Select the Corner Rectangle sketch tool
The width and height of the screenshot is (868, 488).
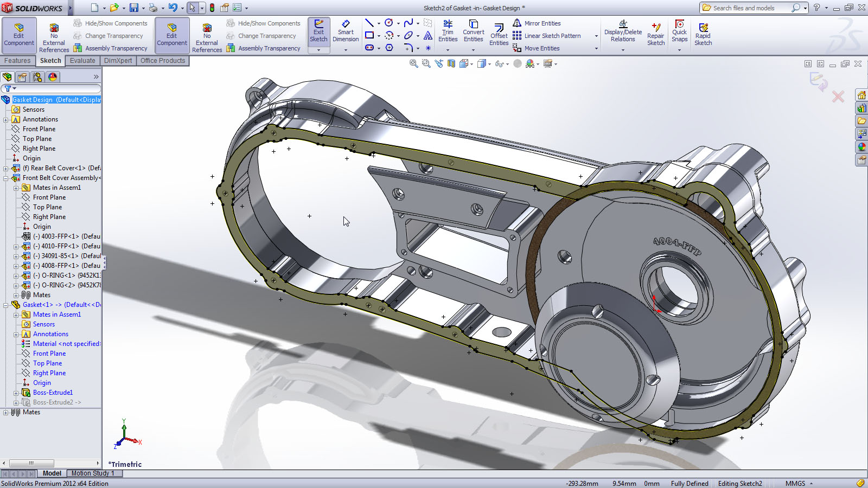click(x=369, y=35)
